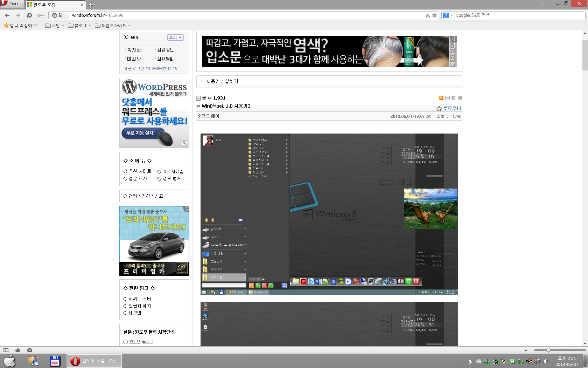588x368 pixels.
Task: Open the Google search engine dropdown
Action: coord(448,15)
